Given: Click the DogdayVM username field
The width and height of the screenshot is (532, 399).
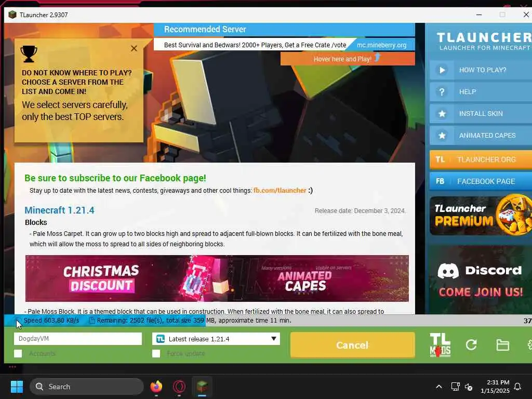Looking at the screenshot, I should pos(78,339).
